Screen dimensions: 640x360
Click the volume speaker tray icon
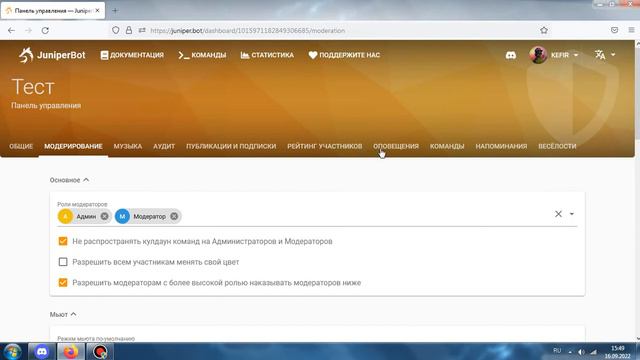pos(581,351)
